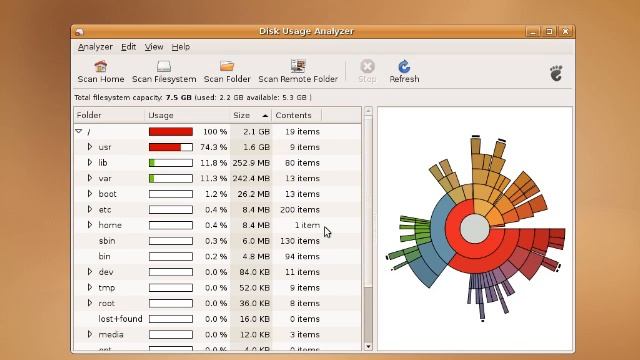Screen dimensions: 640x360
Task: Click the Scan Home toolbar icon
Action: [101, 71]
